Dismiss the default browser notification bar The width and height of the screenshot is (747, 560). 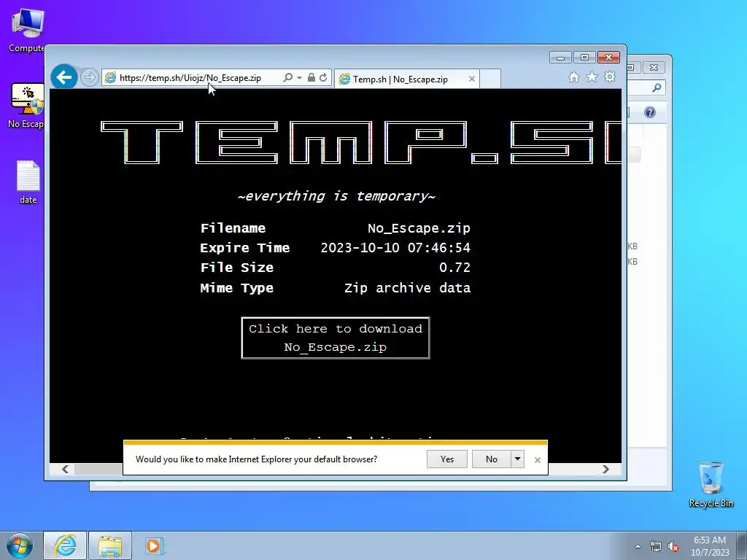tap(538, 459)
